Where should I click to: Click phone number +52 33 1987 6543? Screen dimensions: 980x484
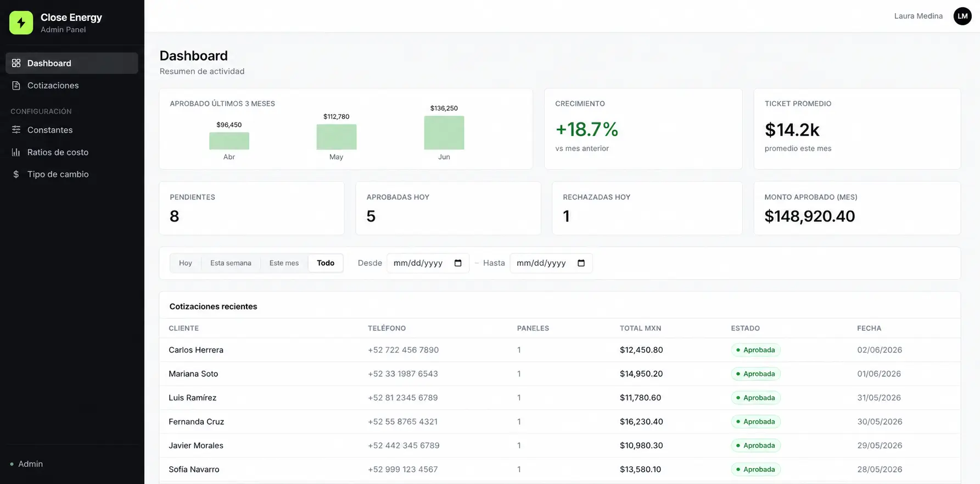(402, 374)
